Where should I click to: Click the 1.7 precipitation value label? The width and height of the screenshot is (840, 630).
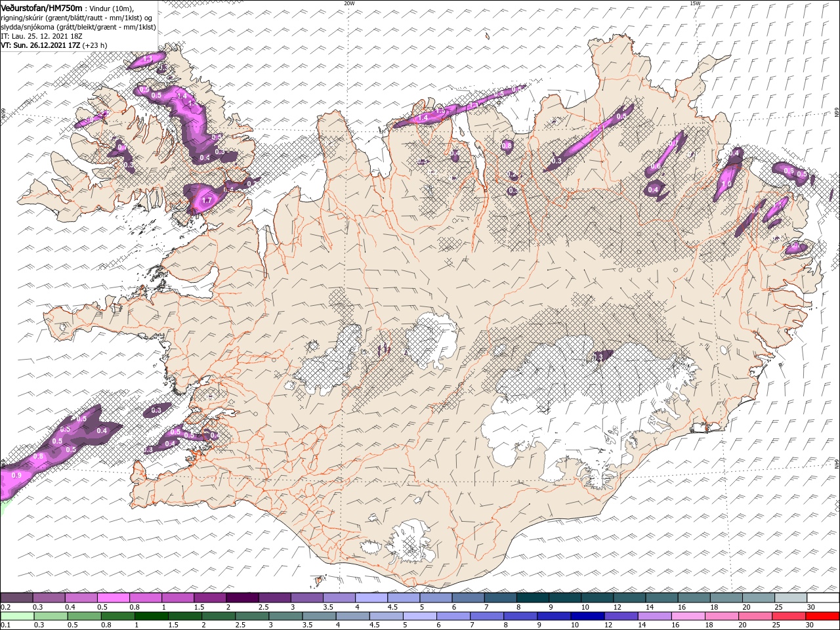(206, 200)
